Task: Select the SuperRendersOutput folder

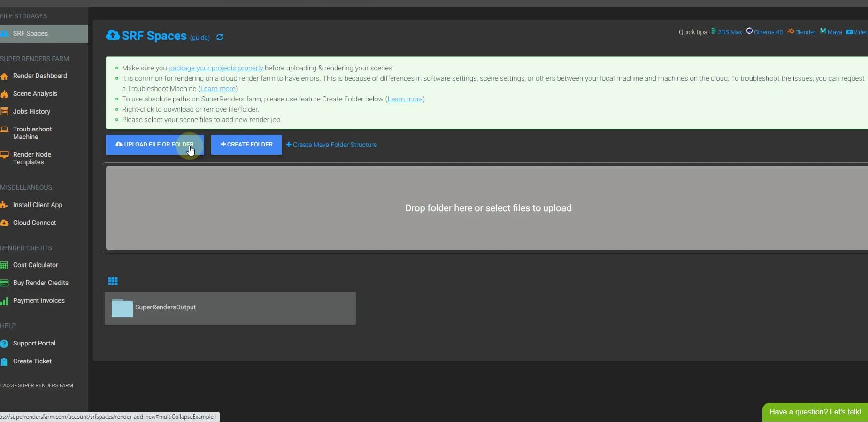Action: click(x=230, y=308)
